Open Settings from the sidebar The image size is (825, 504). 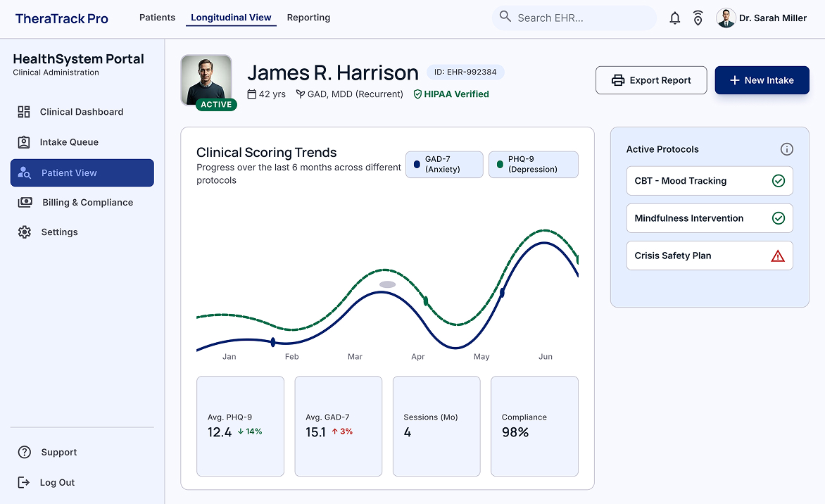click(x=82, y=232)
